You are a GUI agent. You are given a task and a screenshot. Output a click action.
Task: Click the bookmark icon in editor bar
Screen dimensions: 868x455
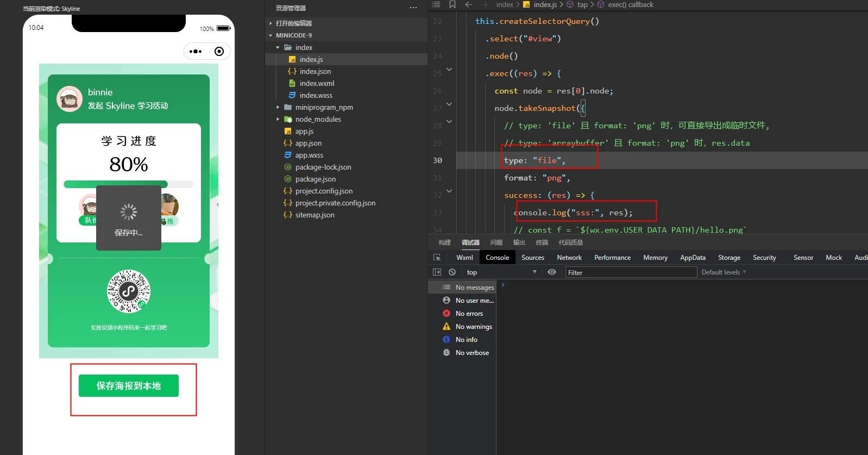tap(452, 4)
